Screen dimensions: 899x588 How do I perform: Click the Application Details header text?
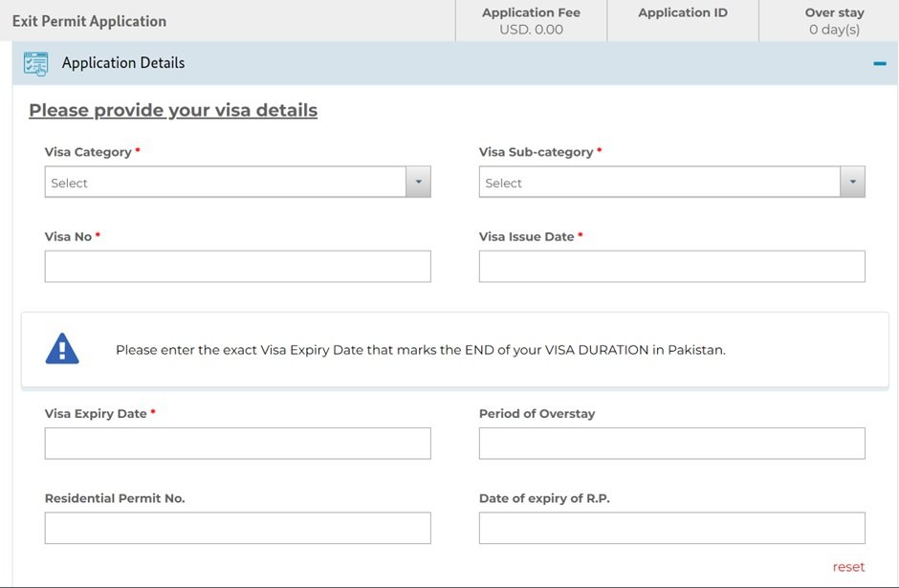[123, 63]
